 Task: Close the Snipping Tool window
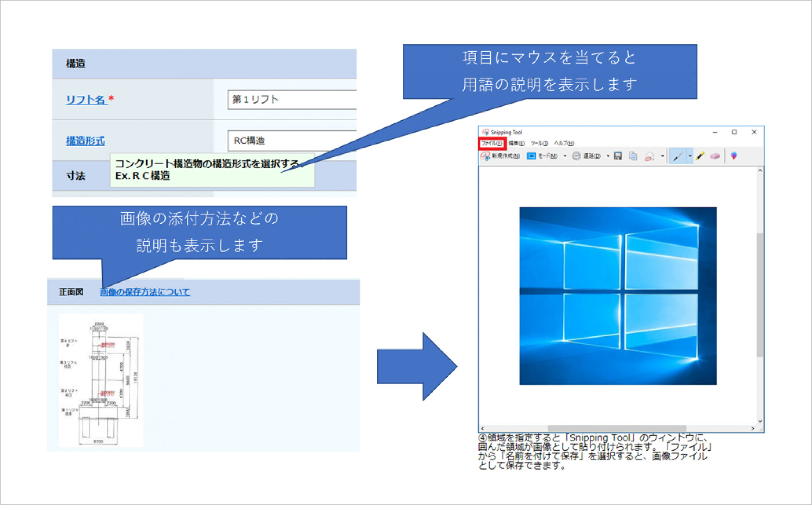point(754,132)
